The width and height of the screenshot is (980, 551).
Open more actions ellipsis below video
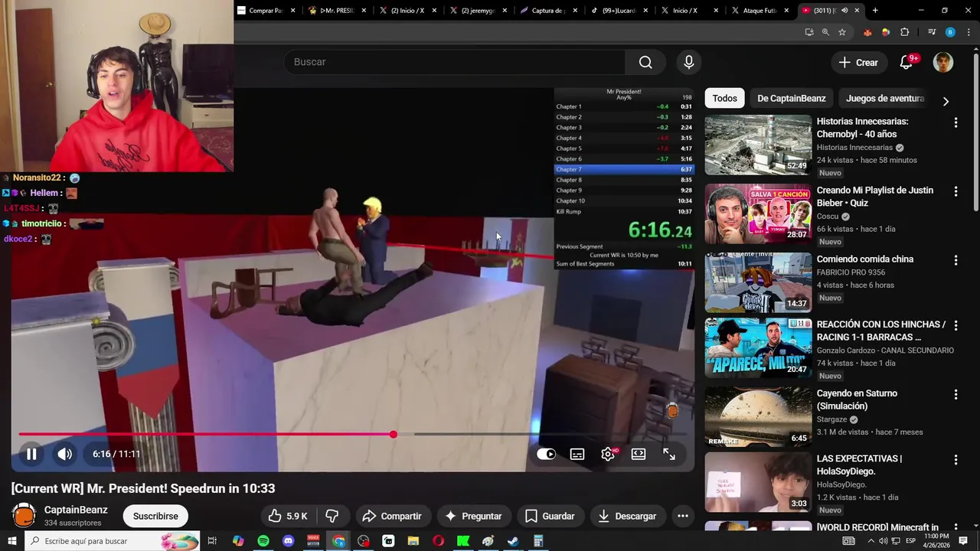(683, 516)
